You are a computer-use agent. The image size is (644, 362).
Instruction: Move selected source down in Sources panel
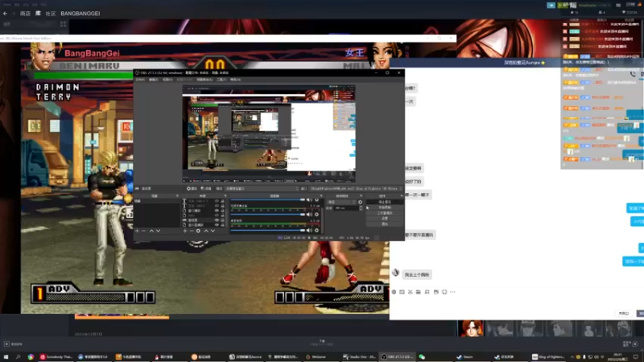(213, 231)
